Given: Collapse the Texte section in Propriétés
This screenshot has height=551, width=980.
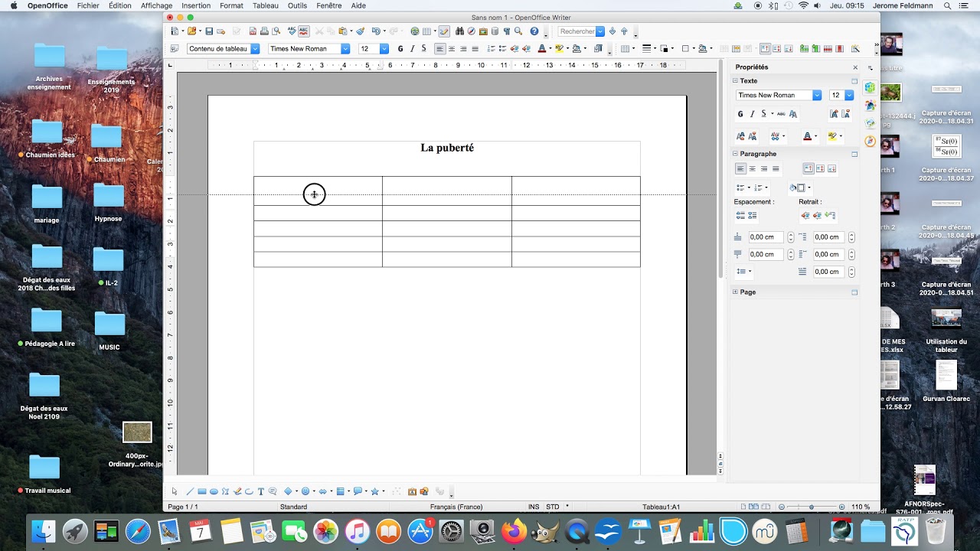Looking at the screenshot, I should (735, 80).
